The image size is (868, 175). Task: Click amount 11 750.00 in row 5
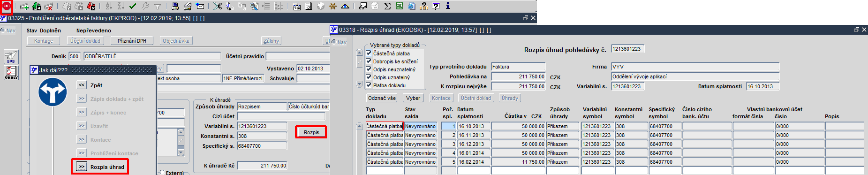pos(518,162)
